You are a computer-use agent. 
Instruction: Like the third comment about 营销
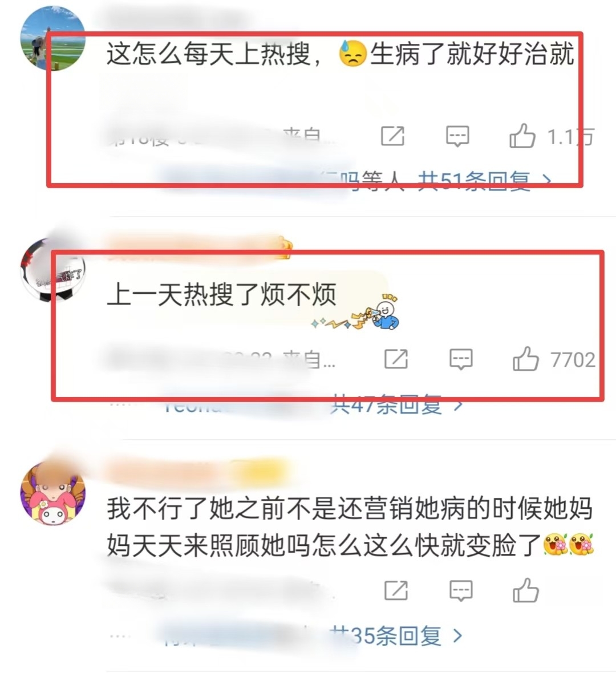[x=525, y=590]
